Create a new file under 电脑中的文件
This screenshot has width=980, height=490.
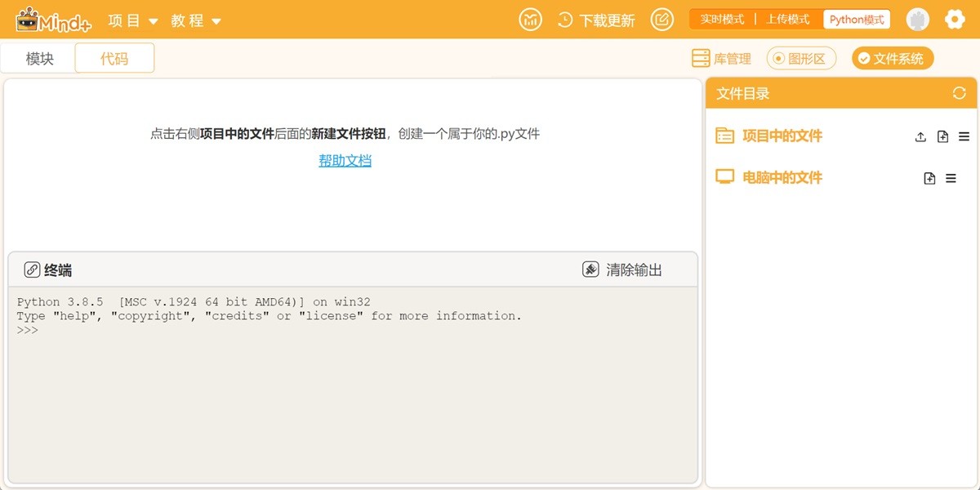(x=930, y=177)
